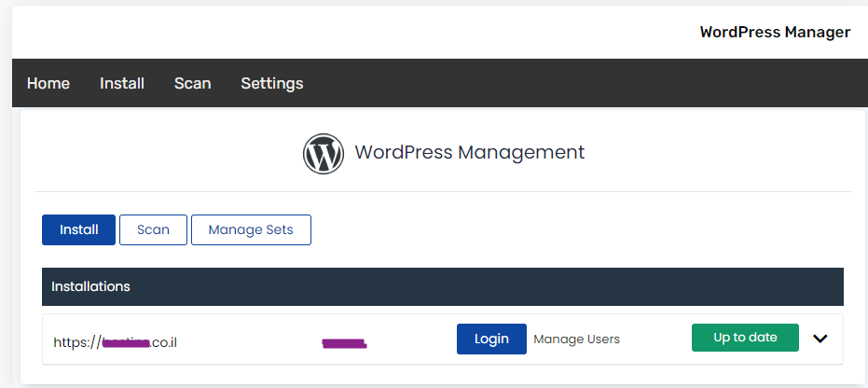Click the green Up to date button
This screenshot has width=868, height=388.
[x=745, y=338]
